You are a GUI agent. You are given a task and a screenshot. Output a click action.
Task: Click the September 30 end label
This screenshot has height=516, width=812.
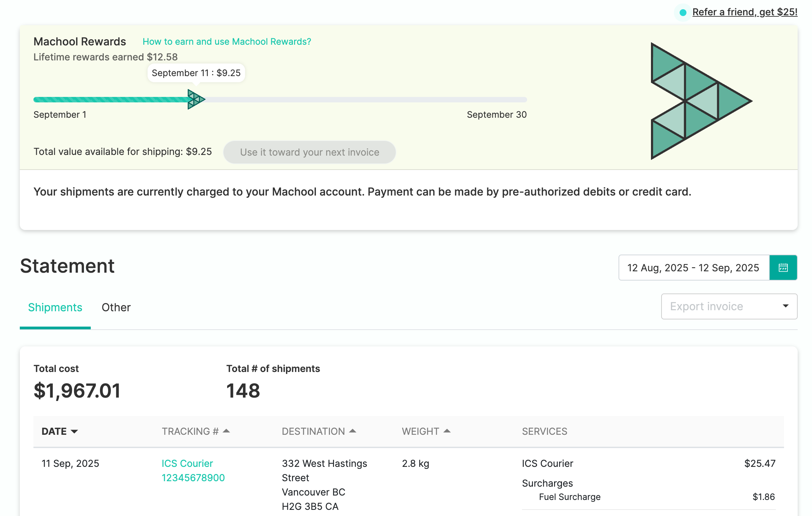coord(497,115)
